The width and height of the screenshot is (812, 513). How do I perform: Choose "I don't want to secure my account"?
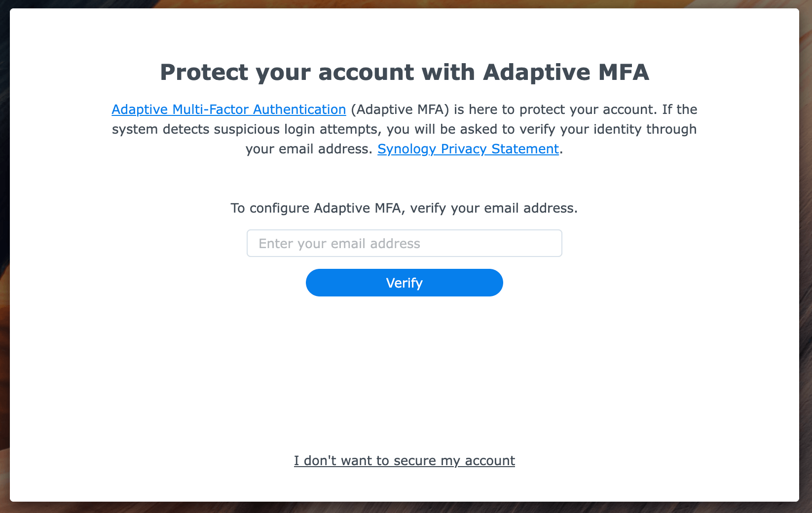[x=404, y=461]
